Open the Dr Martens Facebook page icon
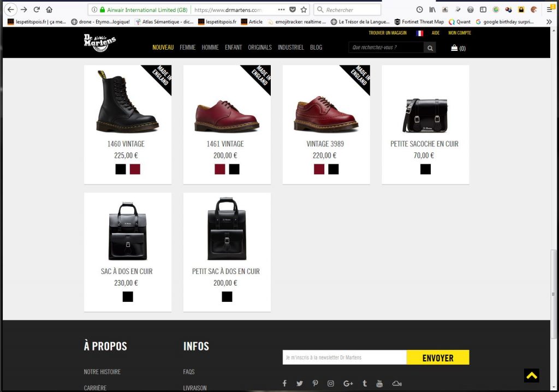Viewport: 559px width, 392px height. [284, 383]
